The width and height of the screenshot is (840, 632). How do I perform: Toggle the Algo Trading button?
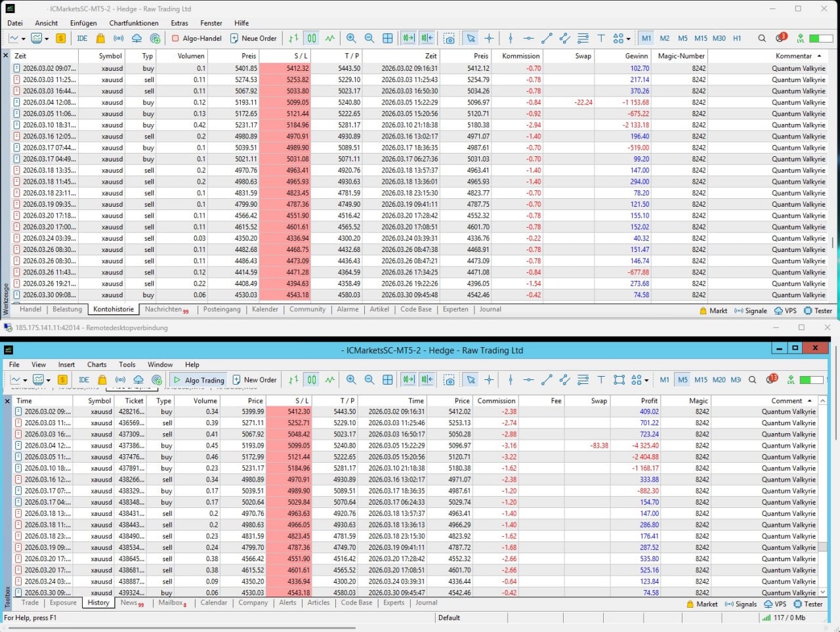click(198, 379)
